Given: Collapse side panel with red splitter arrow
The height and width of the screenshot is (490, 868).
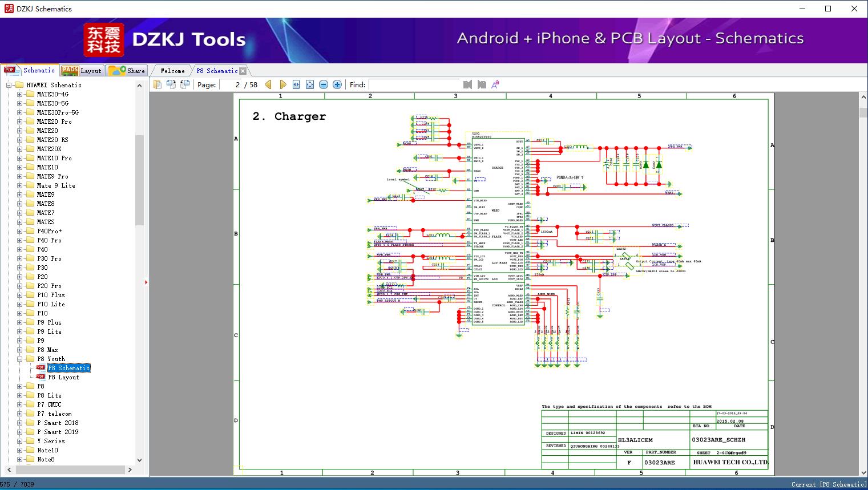Looking at the screenshot, I should point(147,282).
